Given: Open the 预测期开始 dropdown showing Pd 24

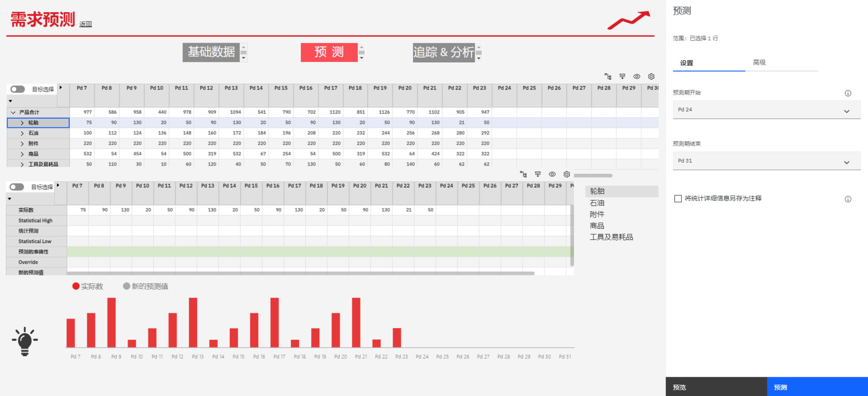Looking at the screenshot, I should pos(766,110).
